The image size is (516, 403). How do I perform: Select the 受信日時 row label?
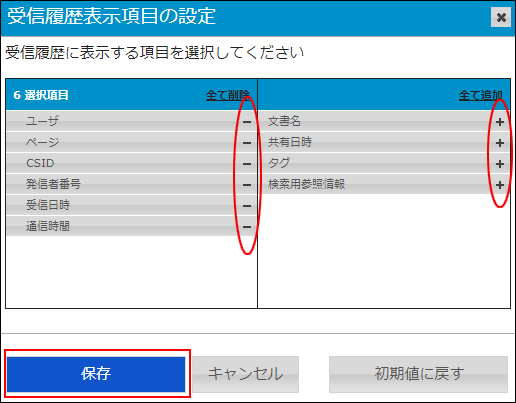tap(48, 205)
